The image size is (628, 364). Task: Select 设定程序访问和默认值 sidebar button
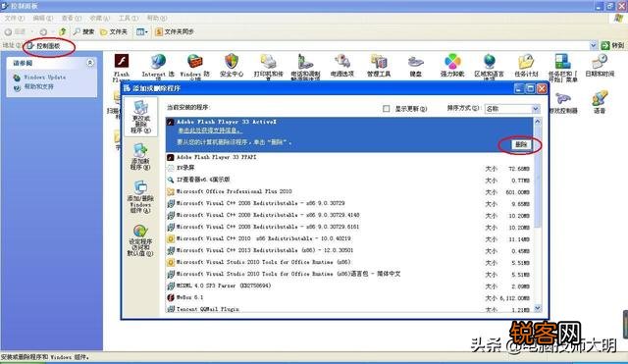(140, 240)
